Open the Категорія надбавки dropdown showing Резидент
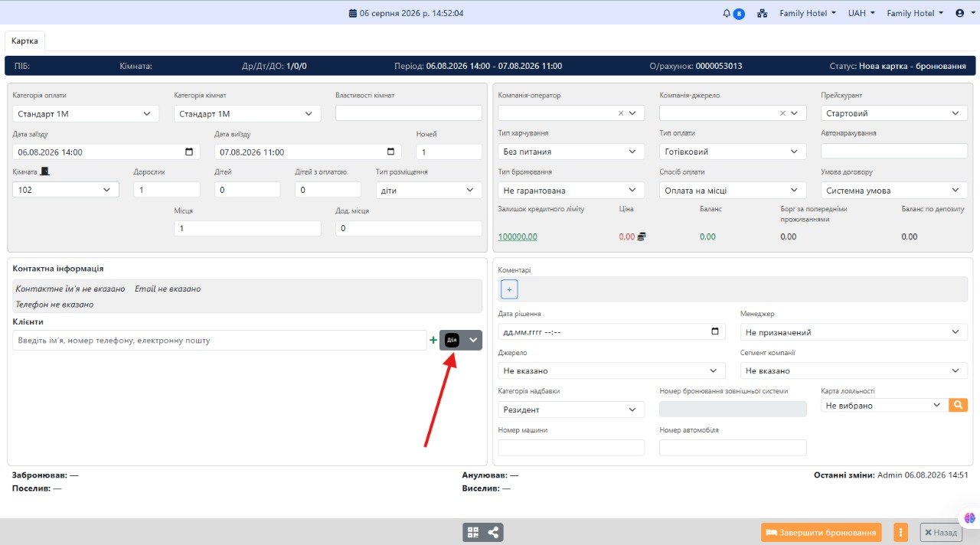This screenshot has height=545, width=980. (571, 410)
